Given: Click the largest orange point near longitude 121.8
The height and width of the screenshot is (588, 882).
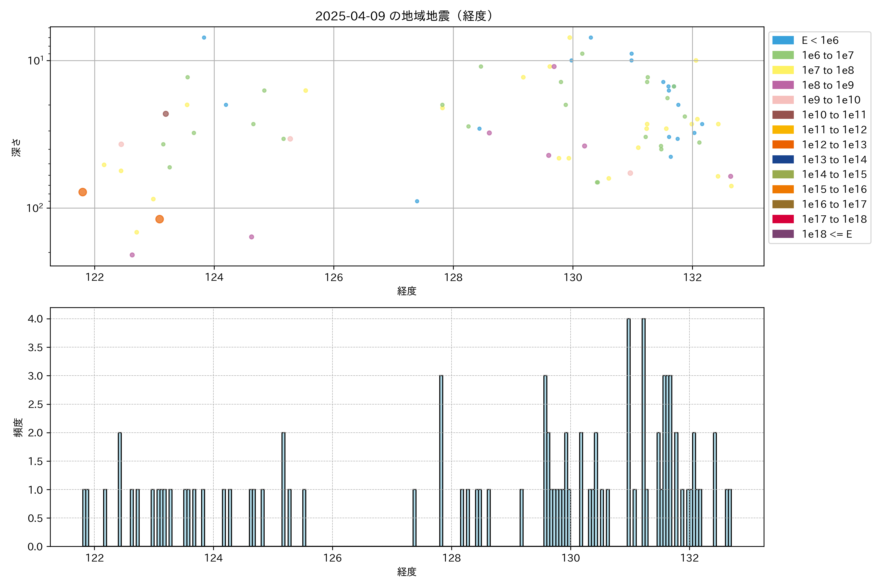Looking at the screenshot, I should [x=83, y=192].
